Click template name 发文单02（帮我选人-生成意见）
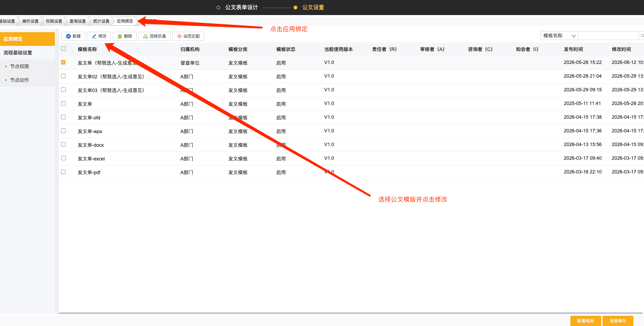 point(111,77)
